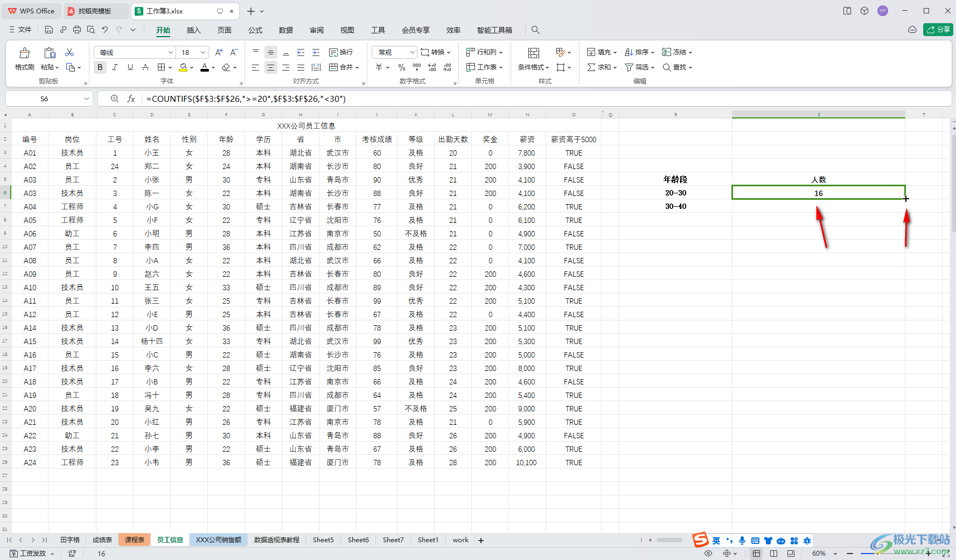This screenshot has width=956, height=560.
Task: Switch to page layout view icon
Action: pyautogui.click(x=774, y=554)
